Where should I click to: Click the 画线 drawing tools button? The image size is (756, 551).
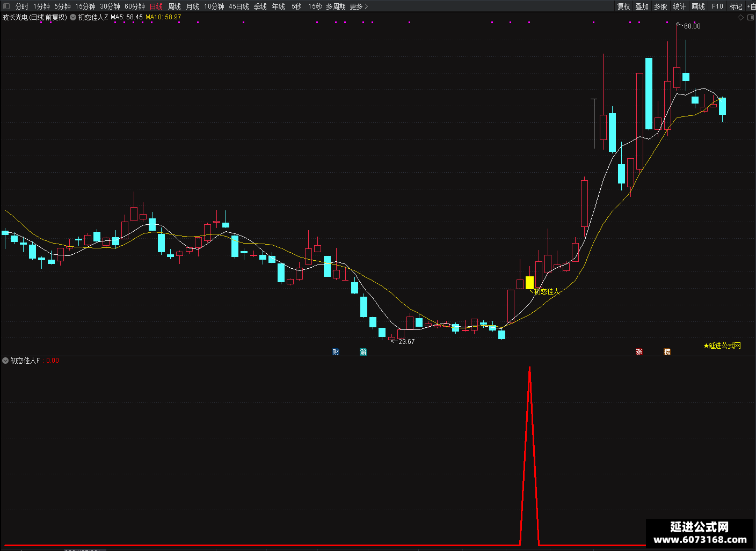point(698,6)
